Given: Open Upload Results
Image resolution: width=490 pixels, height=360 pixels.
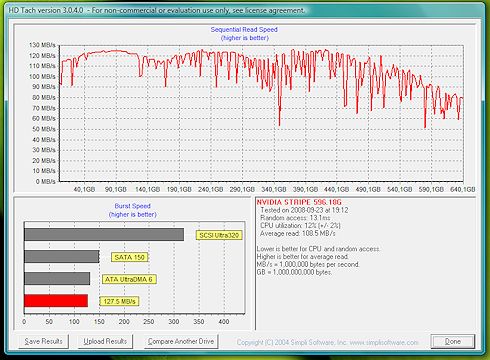Looking at the screenshot, I should (x=105, y=341).
